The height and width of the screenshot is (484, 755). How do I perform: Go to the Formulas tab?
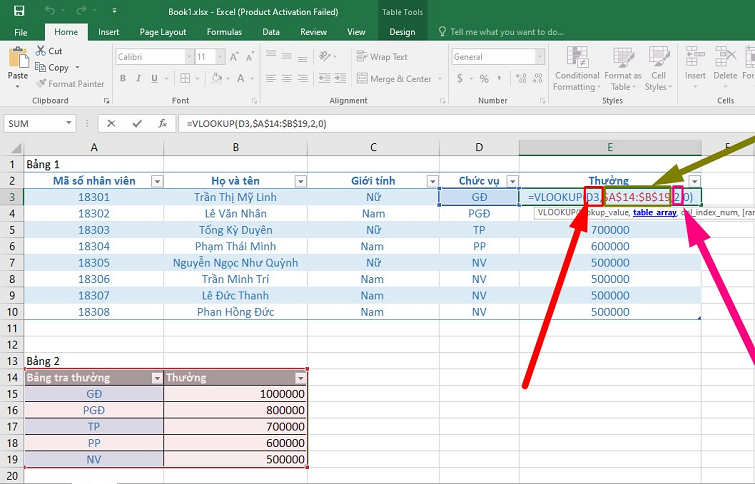[224, 32]
